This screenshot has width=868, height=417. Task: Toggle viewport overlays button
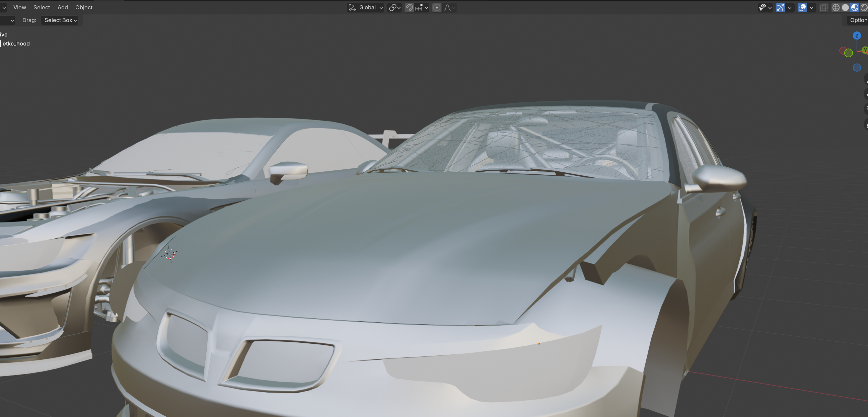coord(802,7)
